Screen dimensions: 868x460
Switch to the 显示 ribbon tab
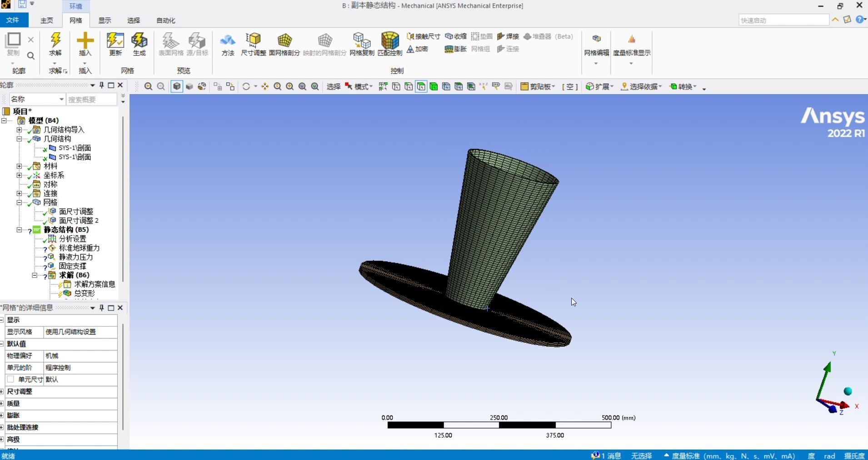pyautogui.click(x=105, y=20)
